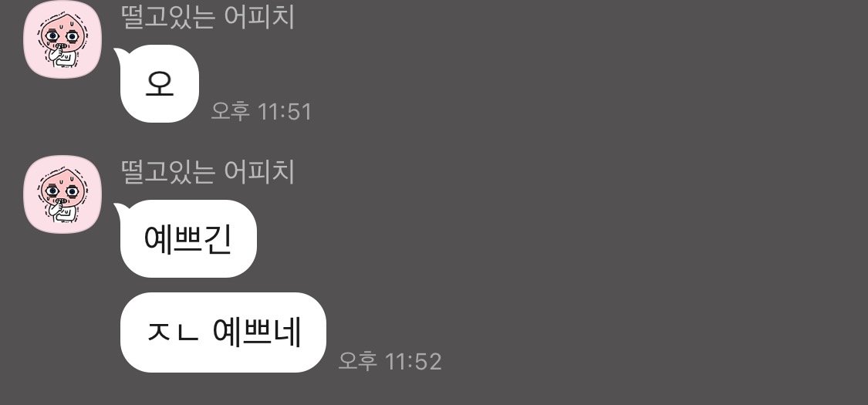Click the sender name above the 예쁘긴 message

[x=208, y=171]
